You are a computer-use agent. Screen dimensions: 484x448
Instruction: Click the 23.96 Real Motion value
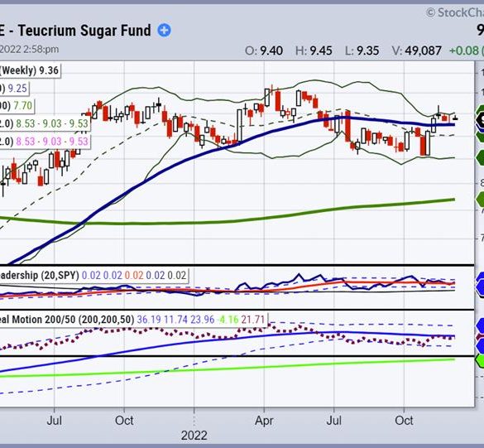coord(203,319)
